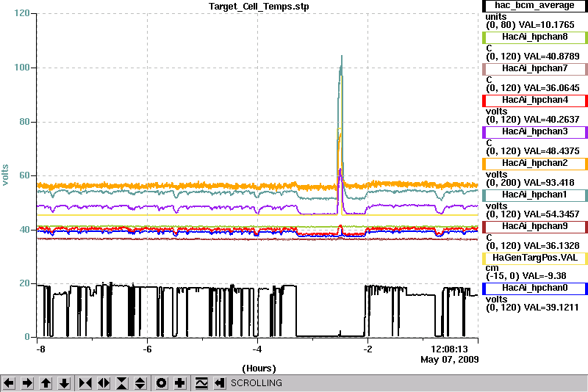Click the '120' tick on the y-axis
The image size is (588, 392).
point(22,13)
